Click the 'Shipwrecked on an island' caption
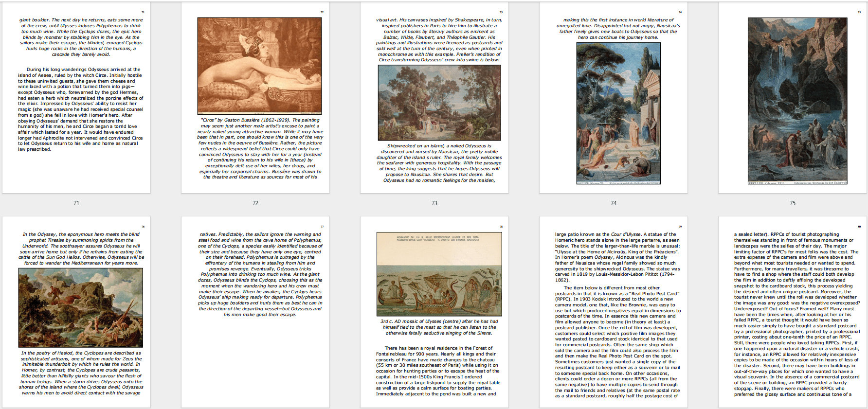The width and height of the screenshot is (868, 409). click(439, 163)
